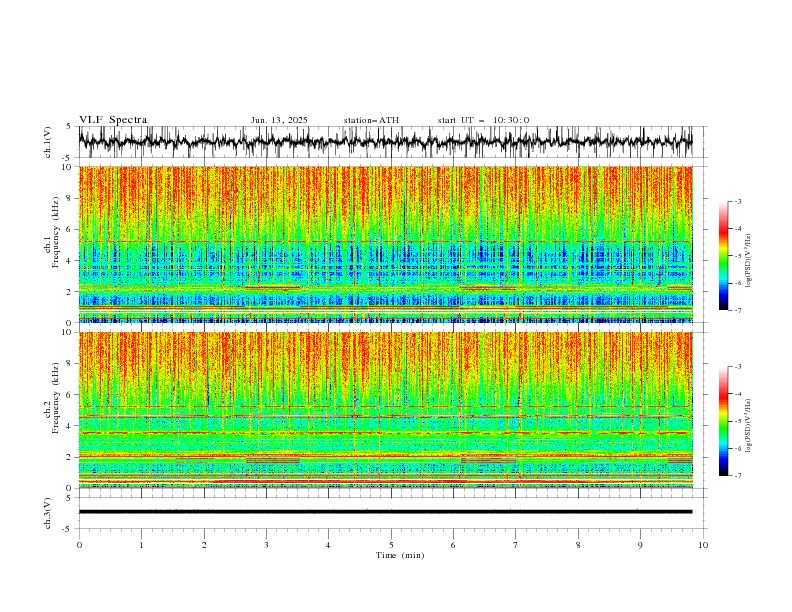Select the "ch.1 Frequency (kHz)" axis label
The width and height of the screenshot is (792, 612).
(x=52, y=232)
